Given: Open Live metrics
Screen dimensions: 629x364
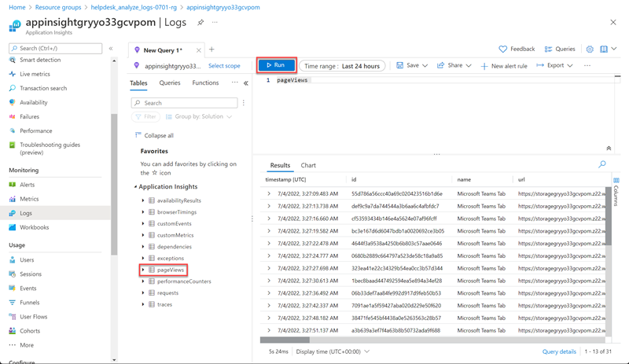Looking at the screenshot, I should pos(35,74).
